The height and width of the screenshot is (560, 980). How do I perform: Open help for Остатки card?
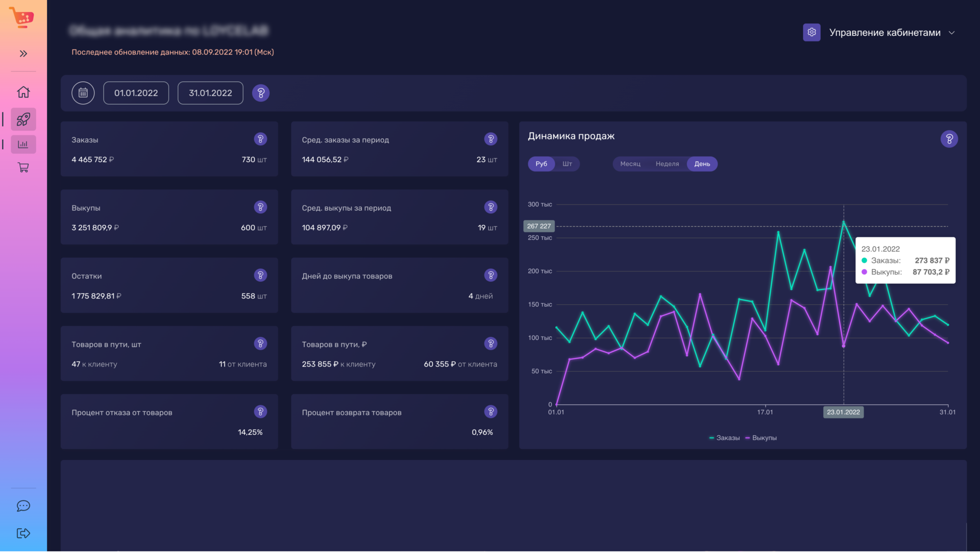point(260,275)
